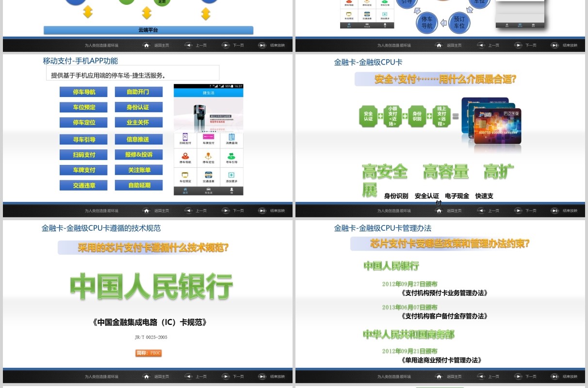Click the JR/T 0025-2005 text

(x=151, y=337)
